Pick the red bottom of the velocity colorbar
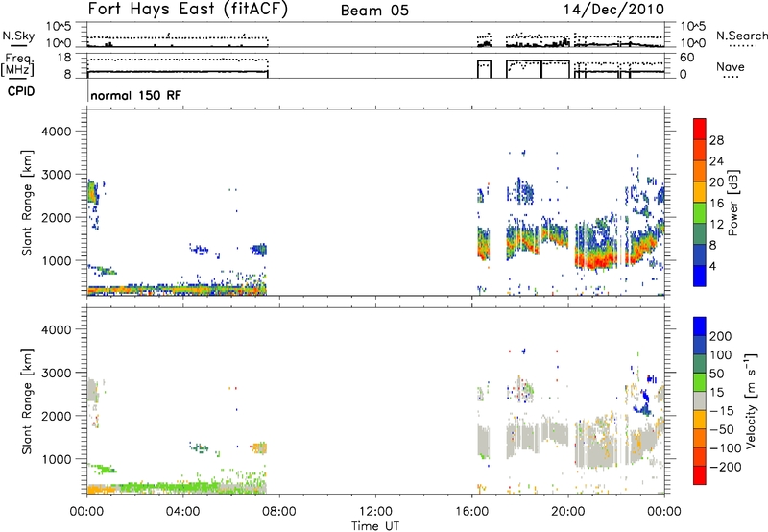768x532 pixels. 700,477
